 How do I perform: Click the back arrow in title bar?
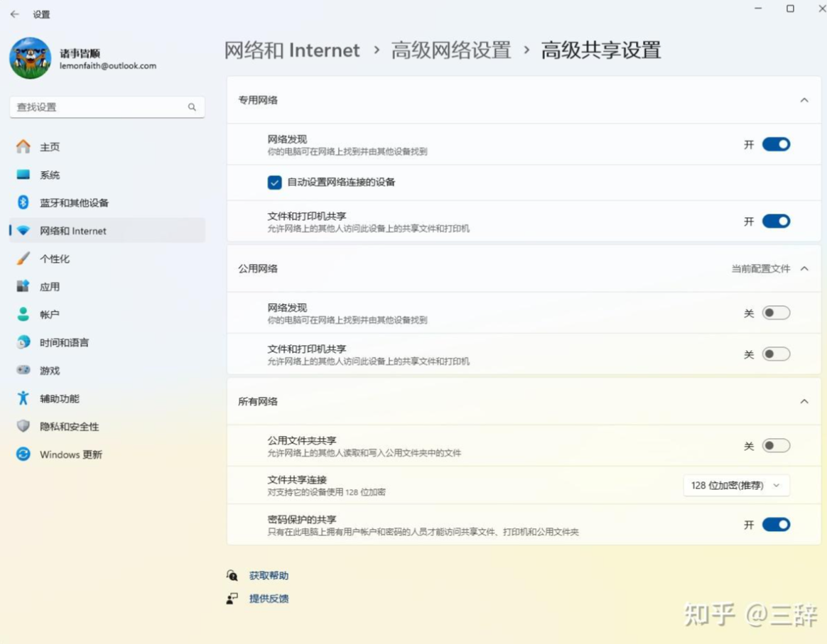pyautogui.click(x=14, y=14)
